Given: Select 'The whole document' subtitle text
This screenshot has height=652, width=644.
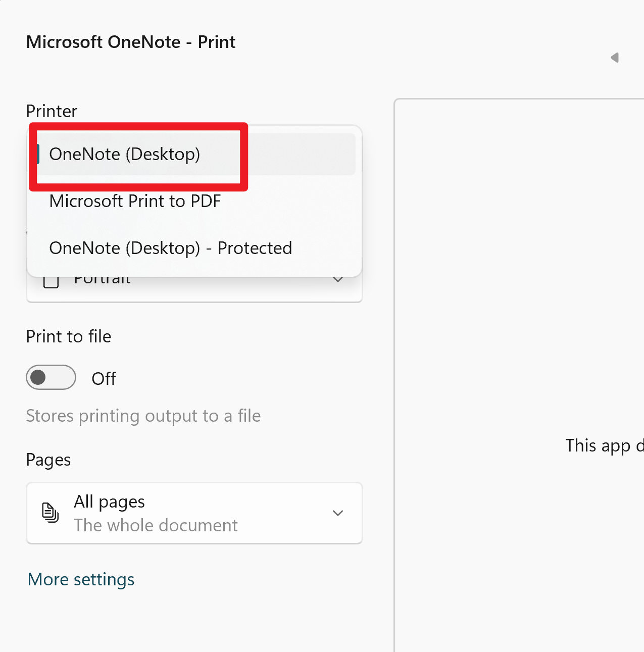Looking at the screenshot, I should (156, 525).
